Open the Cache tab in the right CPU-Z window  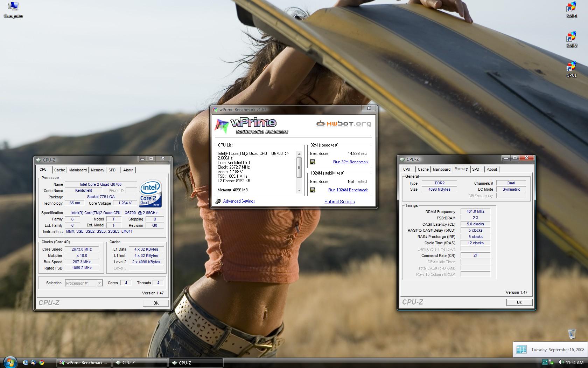(423, 169)
